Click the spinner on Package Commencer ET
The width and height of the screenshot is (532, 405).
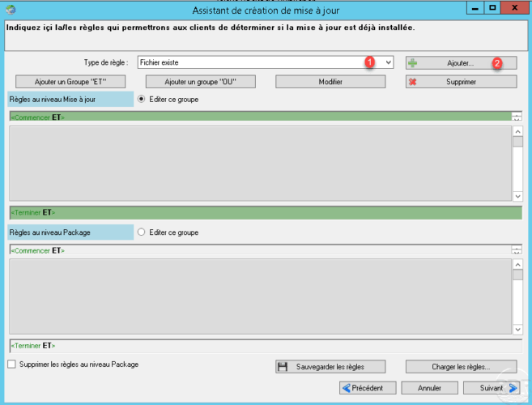click(517, 250)
